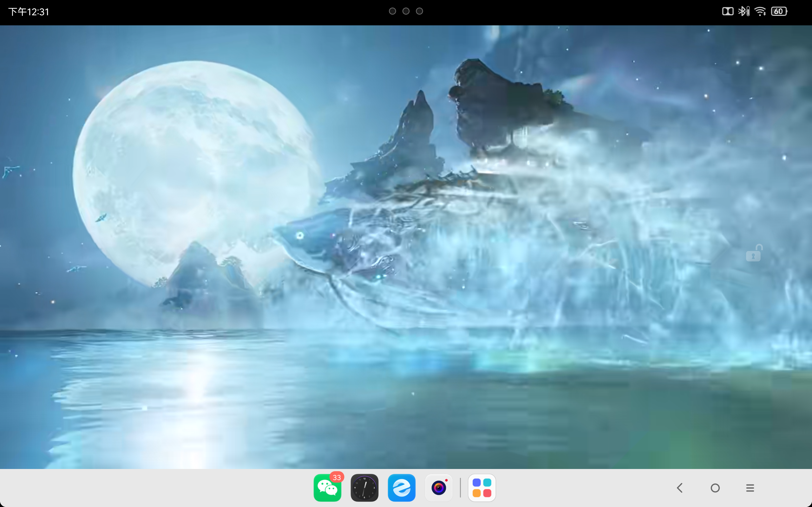Tap the Bluetooth status icon
The height and width of the screenshot is (507, 812).
coord(743,11)
